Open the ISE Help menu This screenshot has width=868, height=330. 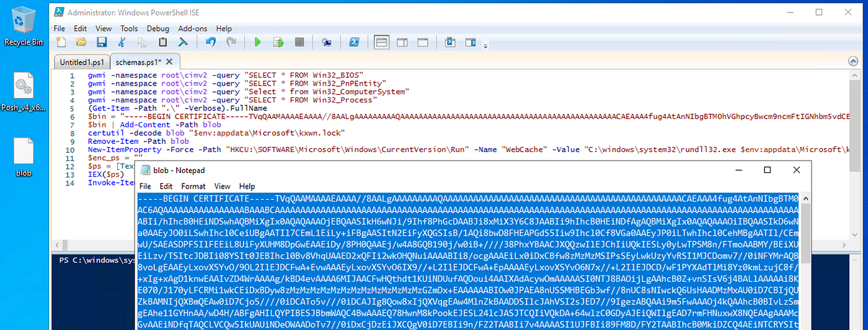coord(224,29)
